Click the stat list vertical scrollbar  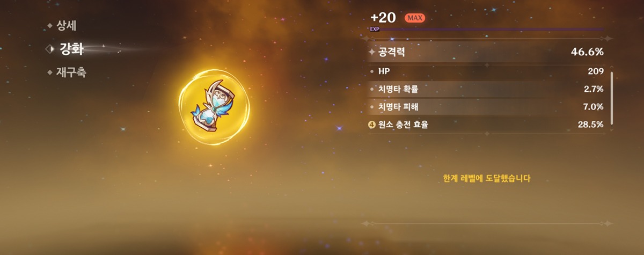point(611,98)
